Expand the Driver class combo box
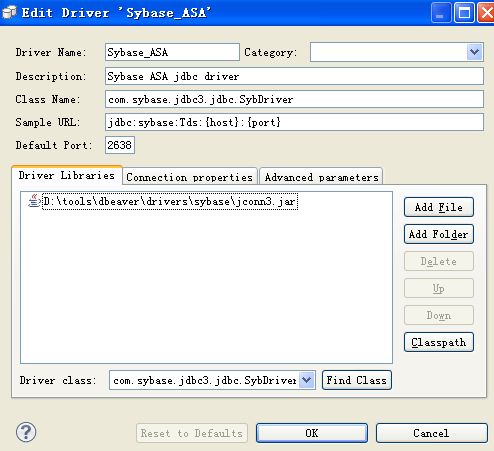Screen dimensions: 494x451 click(x=306, y=380)
